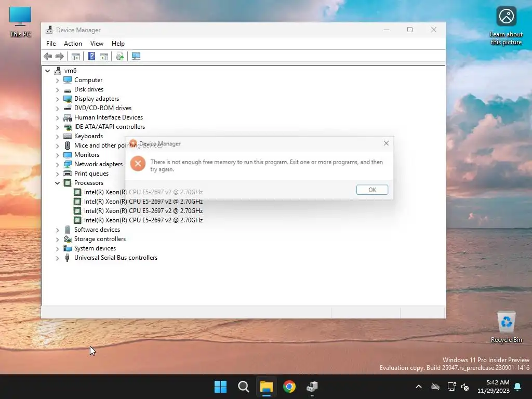The width and height of the screenshot is (532, 399).
Task: Open Learn about this picture desktop icon
Action: (506, 26)
